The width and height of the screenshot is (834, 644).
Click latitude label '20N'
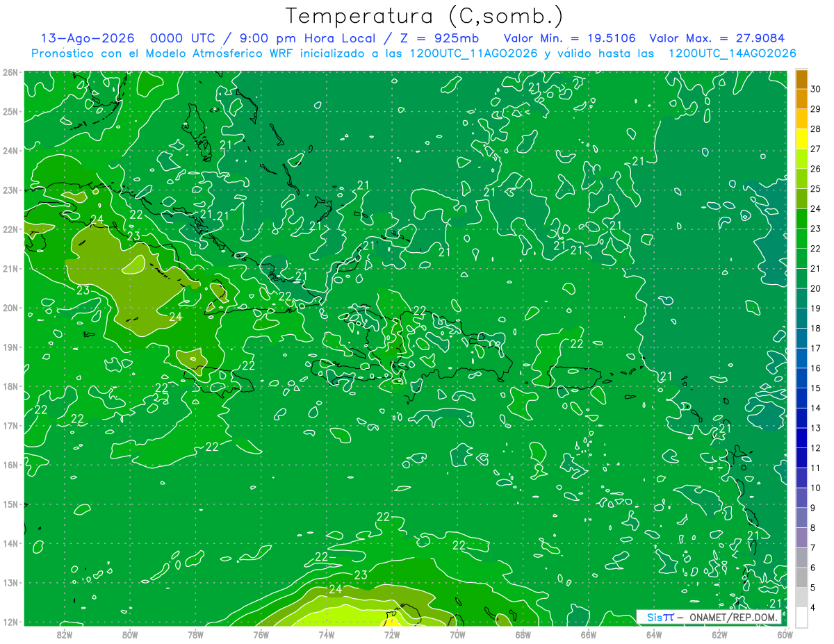(x=10, y=308)
